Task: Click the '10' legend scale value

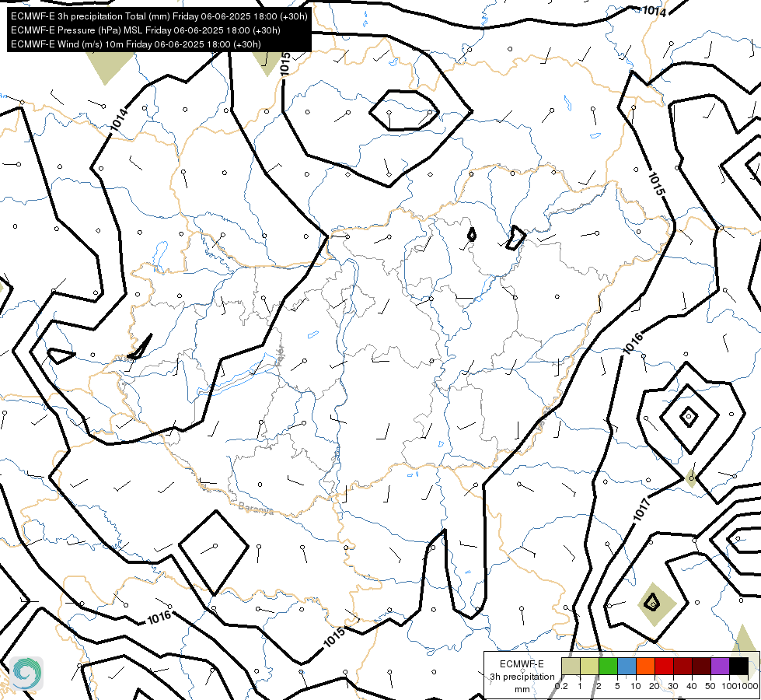Action: 636,686
